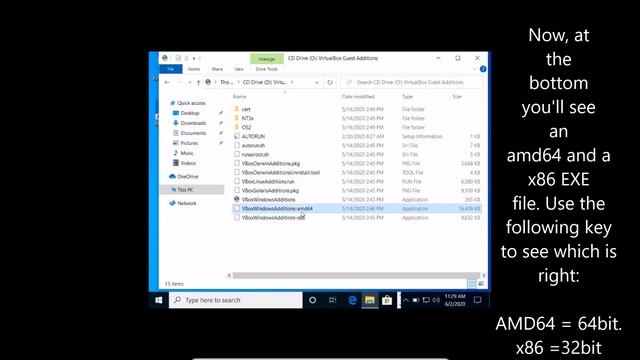Select the green Manage contextual tab

(267, 59)
